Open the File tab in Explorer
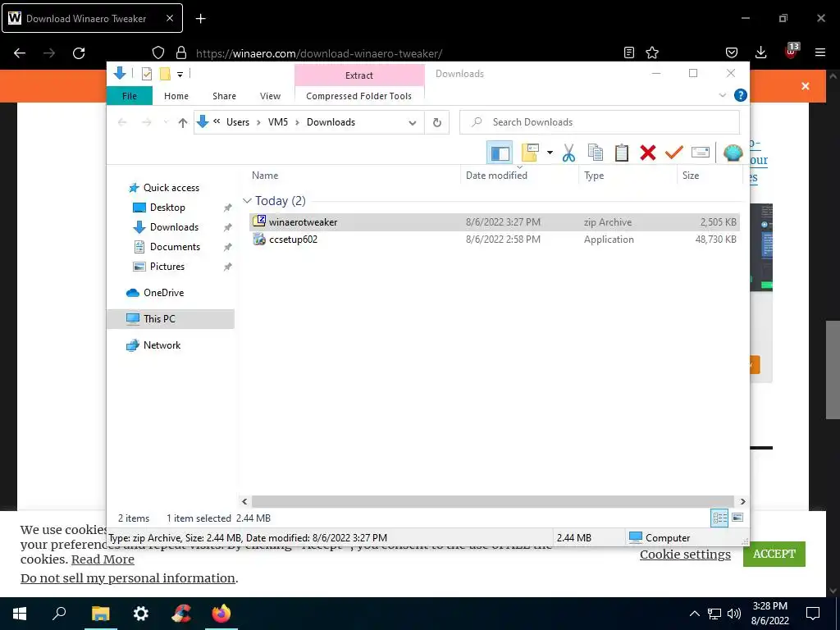The height and width of the screenshot is (630, 840). click(x=130, y=96)
